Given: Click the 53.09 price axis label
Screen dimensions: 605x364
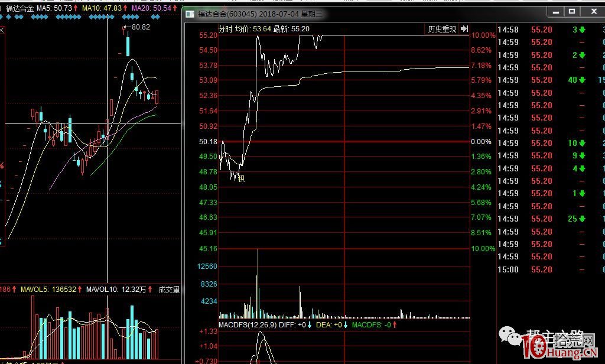Looking at the screenshot, I should 209,80.
